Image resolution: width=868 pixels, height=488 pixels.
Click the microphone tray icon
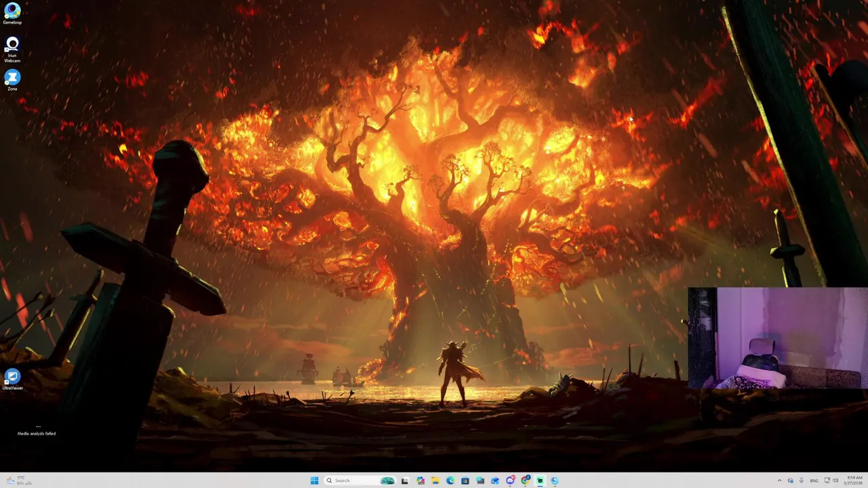pyautogui.click(x=802, y=481)
